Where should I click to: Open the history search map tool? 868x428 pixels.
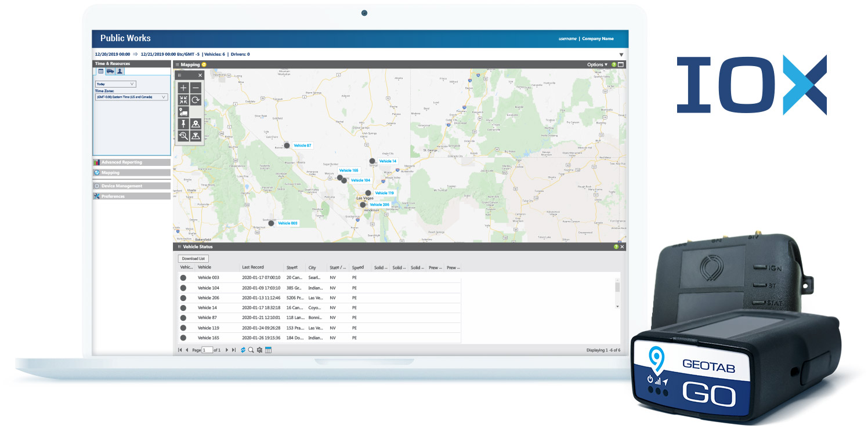tap(183, 136)
